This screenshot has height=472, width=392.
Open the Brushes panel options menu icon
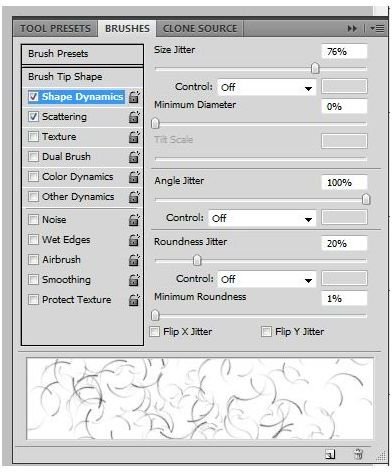[377, 29]
